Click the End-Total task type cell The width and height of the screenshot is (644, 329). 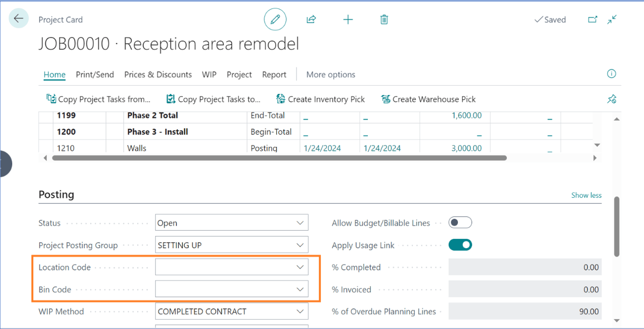click(267, 115)
